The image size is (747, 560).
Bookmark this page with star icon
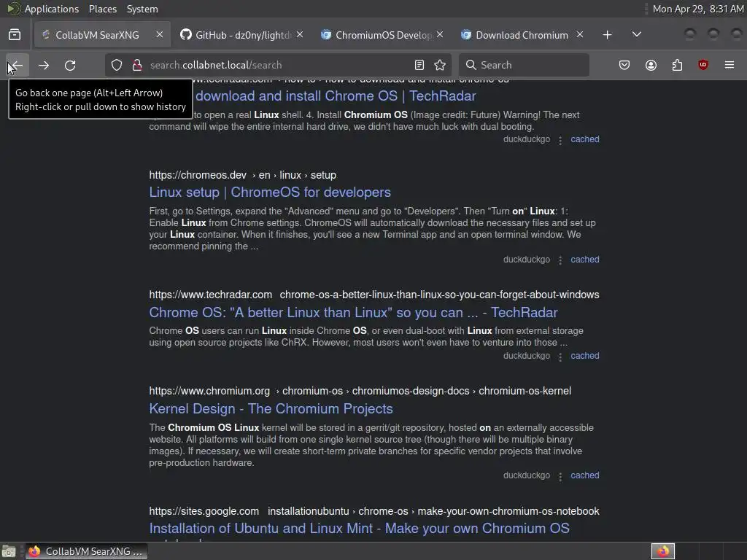(440, 65)
